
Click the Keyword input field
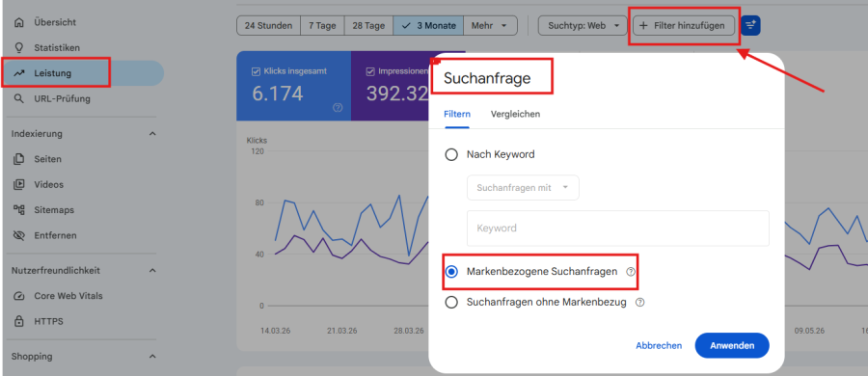[x=618, y=228]
